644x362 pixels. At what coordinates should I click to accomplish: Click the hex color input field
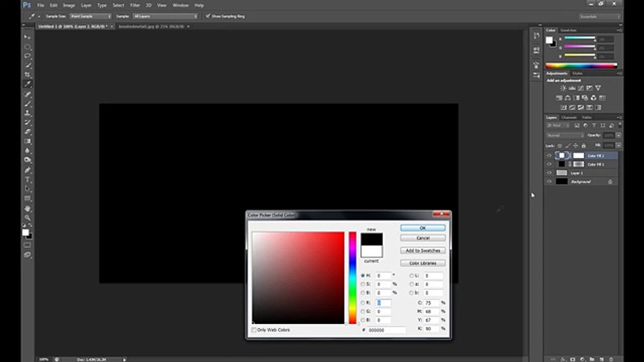click(x=386, y=330)
